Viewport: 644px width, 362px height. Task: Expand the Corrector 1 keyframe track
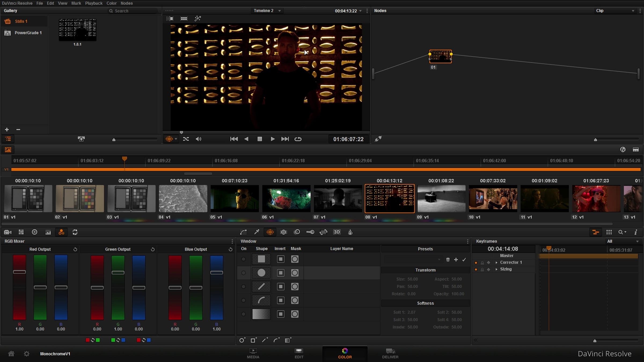(496, 263)
